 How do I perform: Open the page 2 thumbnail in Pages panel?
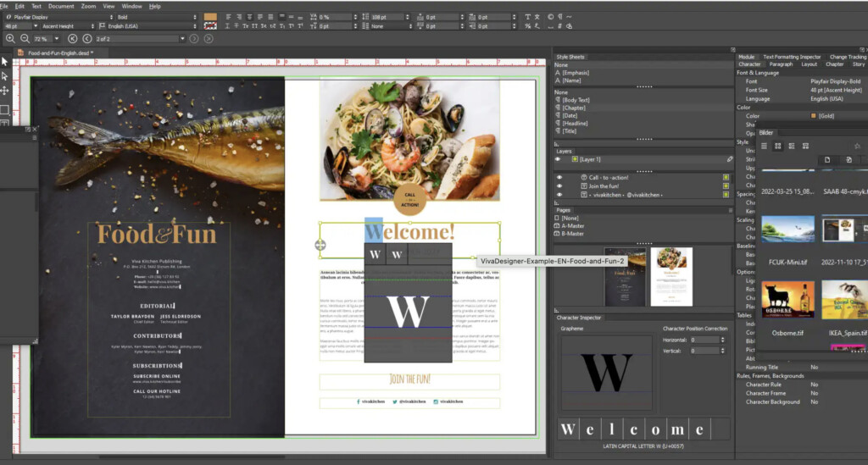pos(671,276)
